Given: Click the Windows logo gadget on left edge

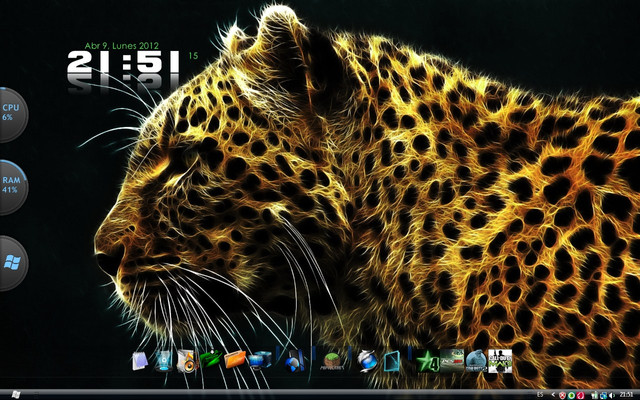Looking at the screenshot, I should (x=12, y=263).
